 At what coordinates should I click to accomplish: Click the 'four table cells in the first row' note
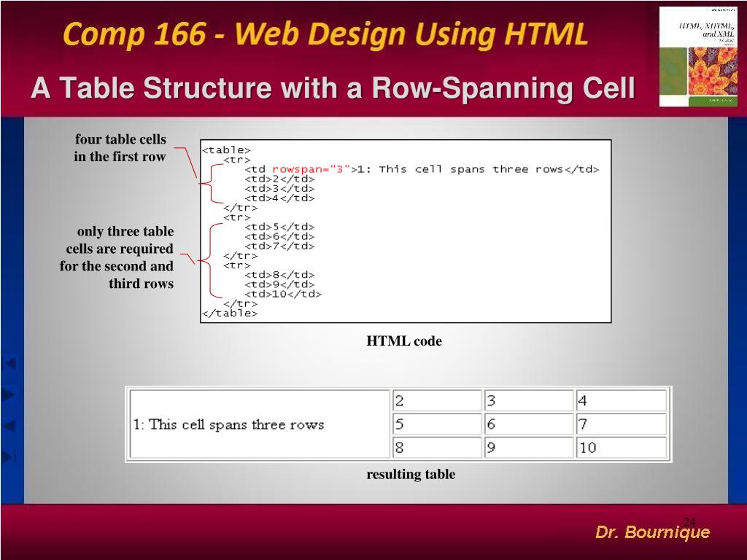120,147
